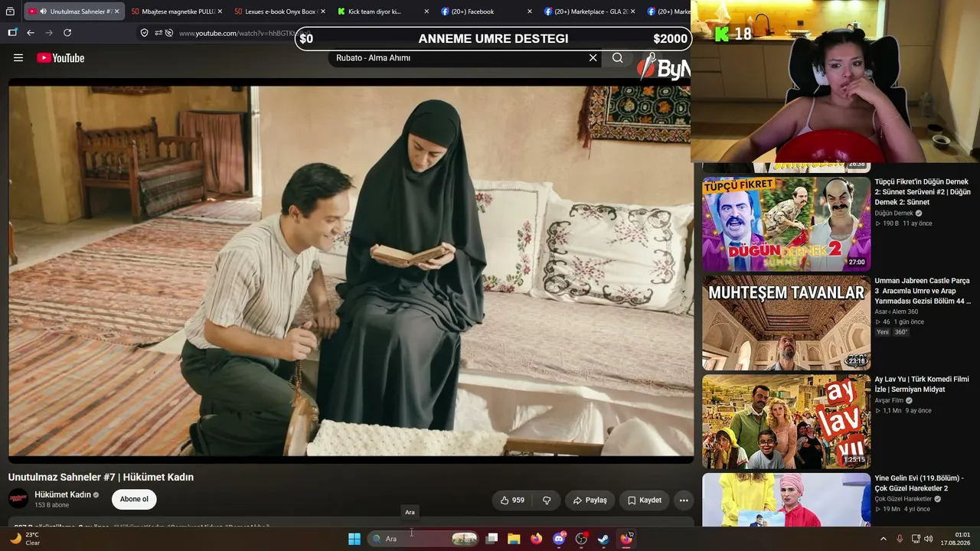
Task: Open the Hükümet Kadın channel name link
Action: pyautogui.click(x=63, y=495)
